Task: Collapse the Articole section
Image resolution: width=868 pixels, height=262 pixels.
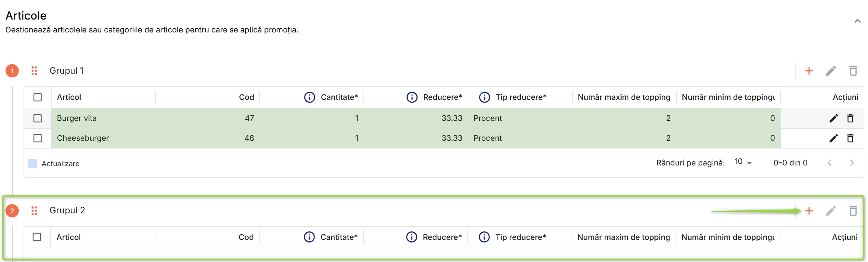Action: coord(857,21)
